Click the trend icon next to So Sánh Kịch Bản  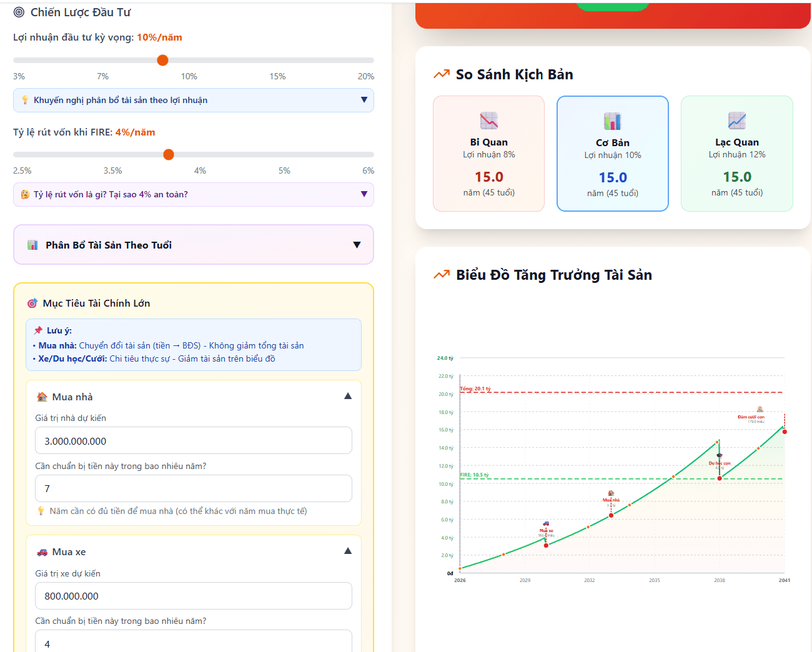tap(442, 74)
